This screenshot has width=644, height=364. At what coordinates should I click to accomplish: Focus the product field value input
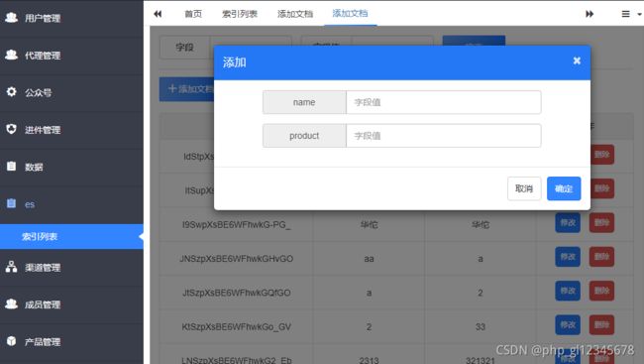pos(444,136)
